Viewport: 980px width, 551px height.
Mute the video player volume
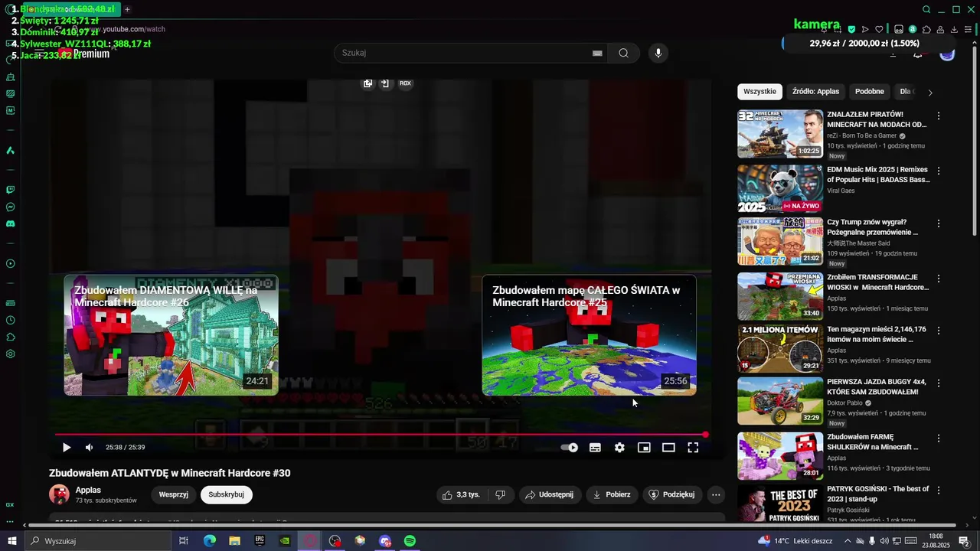tap(89, 448)
